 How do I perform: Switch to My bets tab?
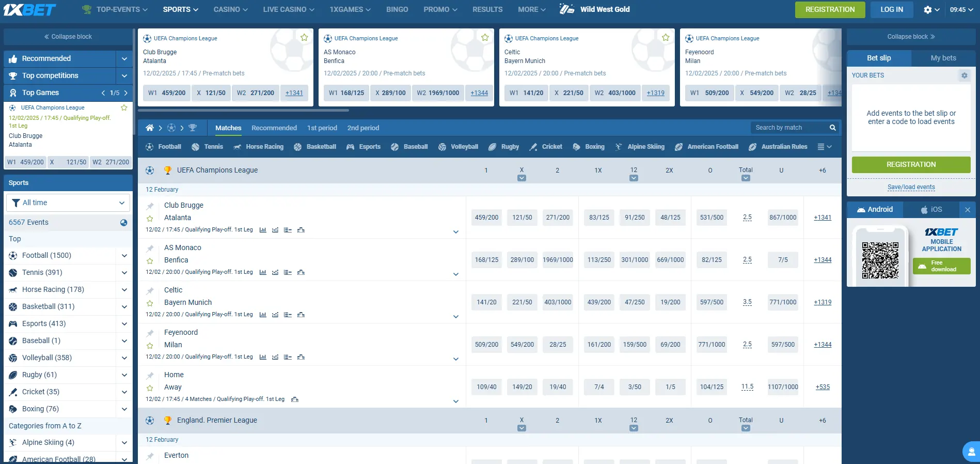[943, 58]
